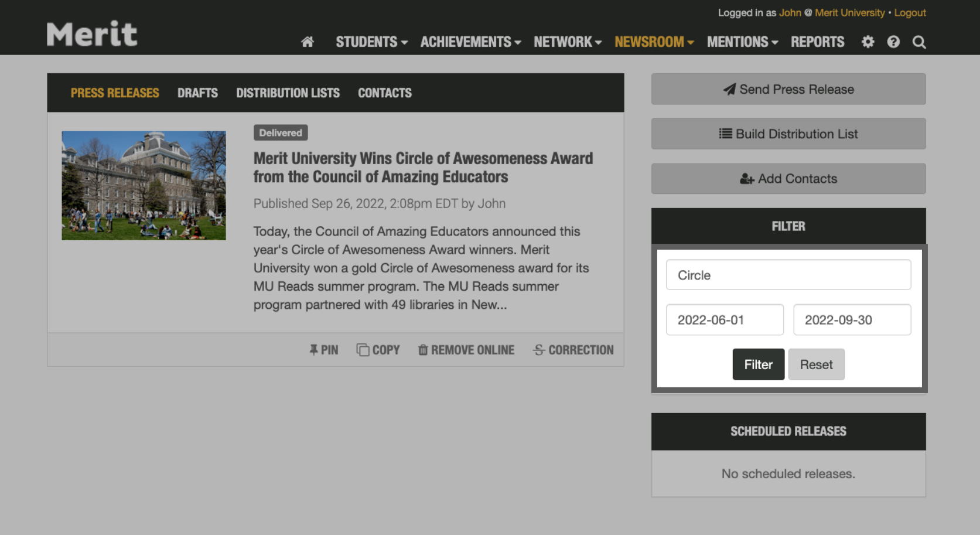Copy the press release
This screenshot has width=980, height=535.
pos(378,350)
